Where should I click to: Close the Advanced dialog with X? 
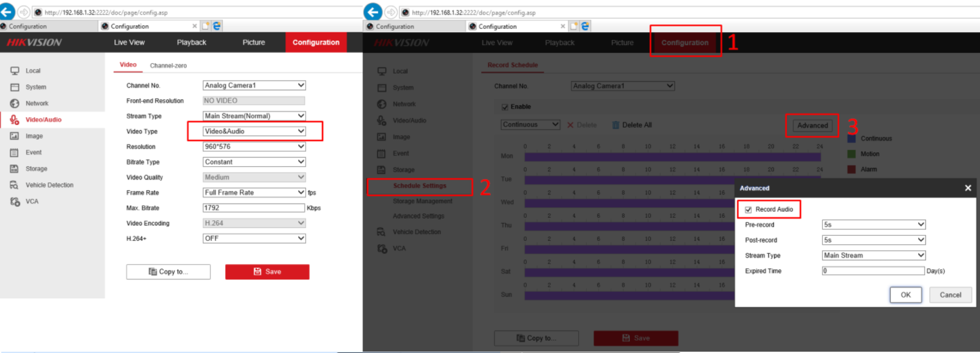click(968, 188)
